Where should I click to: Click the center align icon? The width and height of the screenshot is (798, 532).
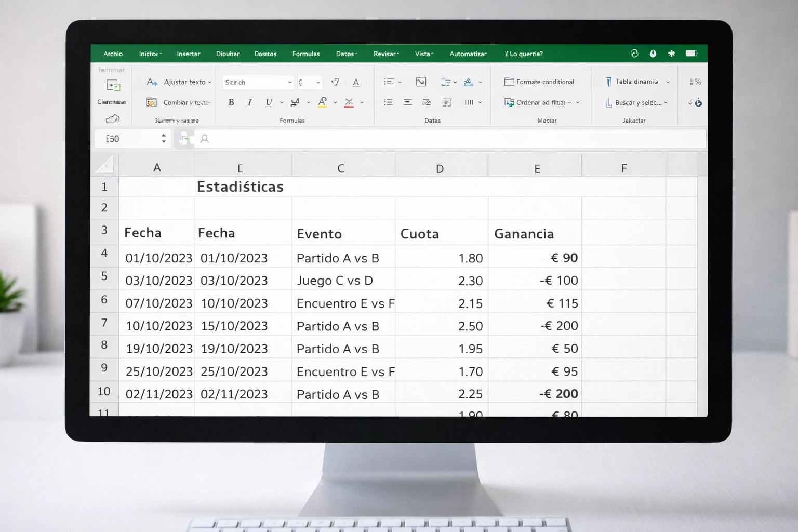coord(408,102)
